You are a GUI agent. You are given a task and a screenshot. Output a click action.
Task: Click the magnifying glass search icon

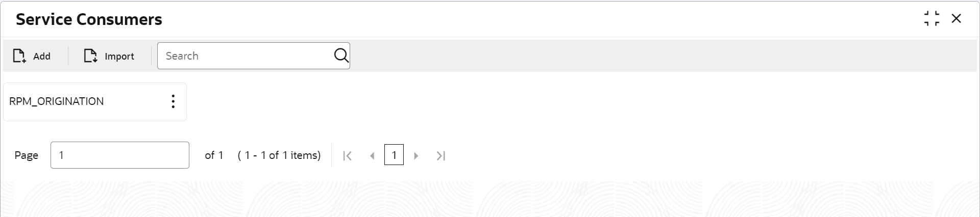pyautogui.click(x=341, y=56)
